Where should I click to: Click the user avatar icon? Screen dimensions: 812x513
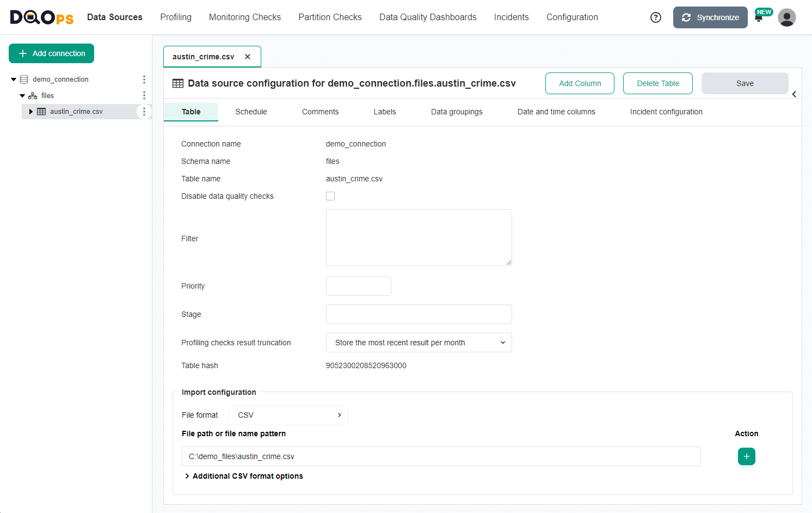coord(787,17)
